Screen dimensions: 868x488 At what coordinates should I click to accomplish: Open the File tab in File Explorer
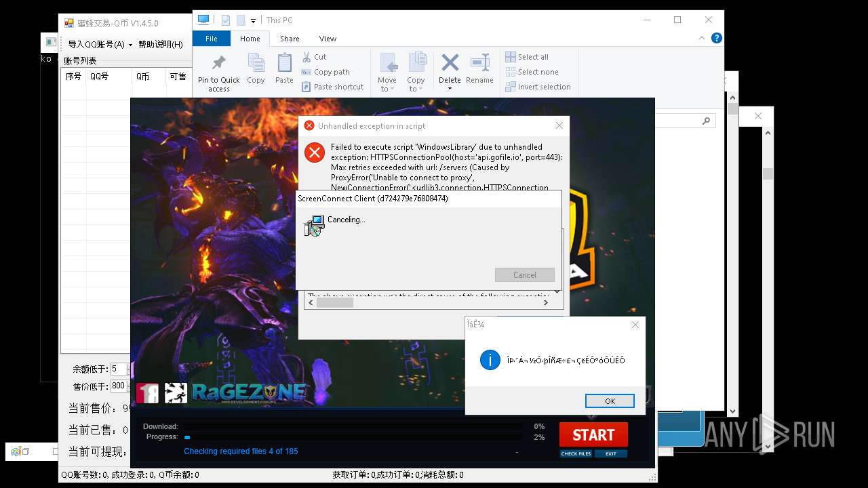[212, 39]
